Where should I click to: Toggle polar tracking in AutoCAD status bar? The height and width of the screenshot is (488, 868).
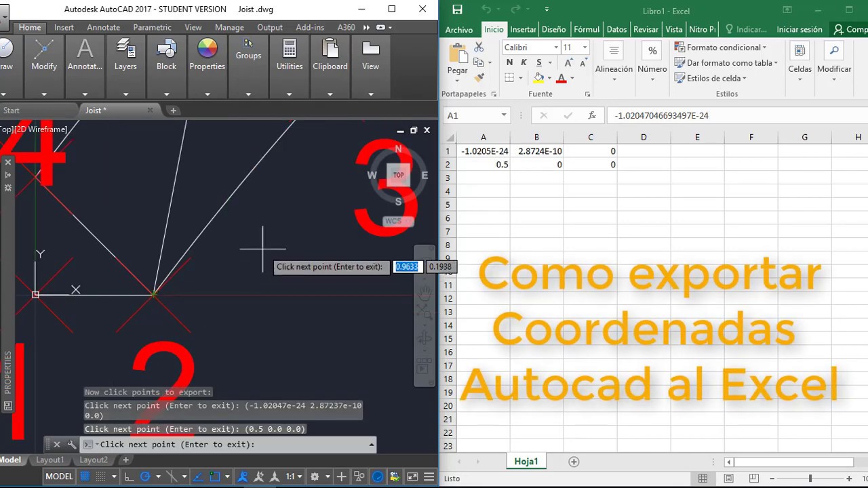pyautogui.click(x=145, y=476)
